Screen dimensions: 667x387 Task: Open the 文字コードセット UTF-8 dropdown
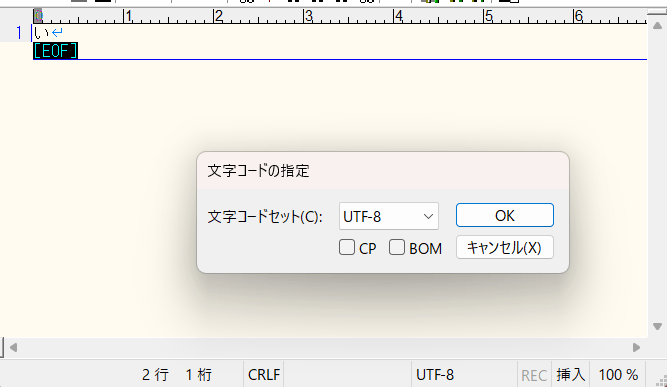click(388, 216)
